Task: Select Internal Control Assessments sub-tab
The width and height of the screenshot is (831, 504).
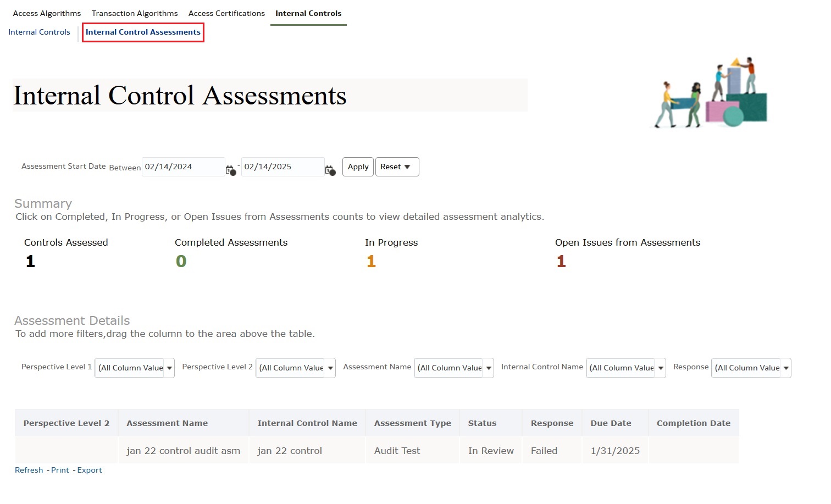Action: pos(143,32)
